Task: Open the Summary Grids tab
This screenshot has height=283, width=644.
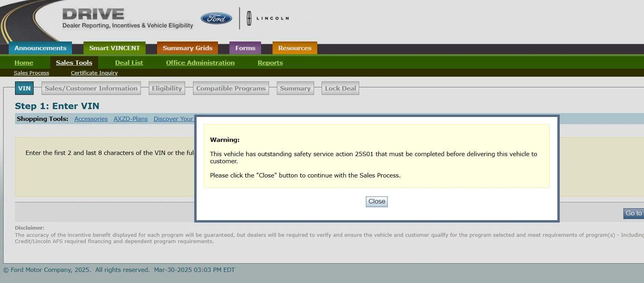Action: click(x=188, y=48)
